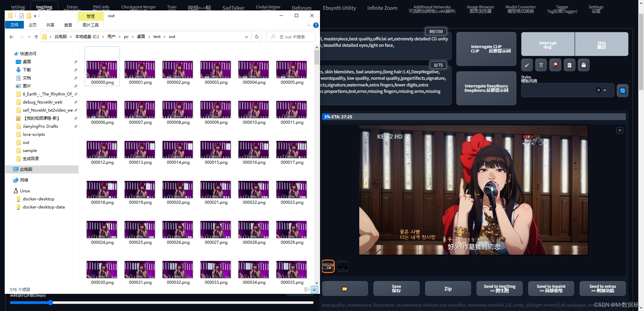Open Explorer help question-mark icon
This screenshot has height=311, width=644.
tap(316, 25)
